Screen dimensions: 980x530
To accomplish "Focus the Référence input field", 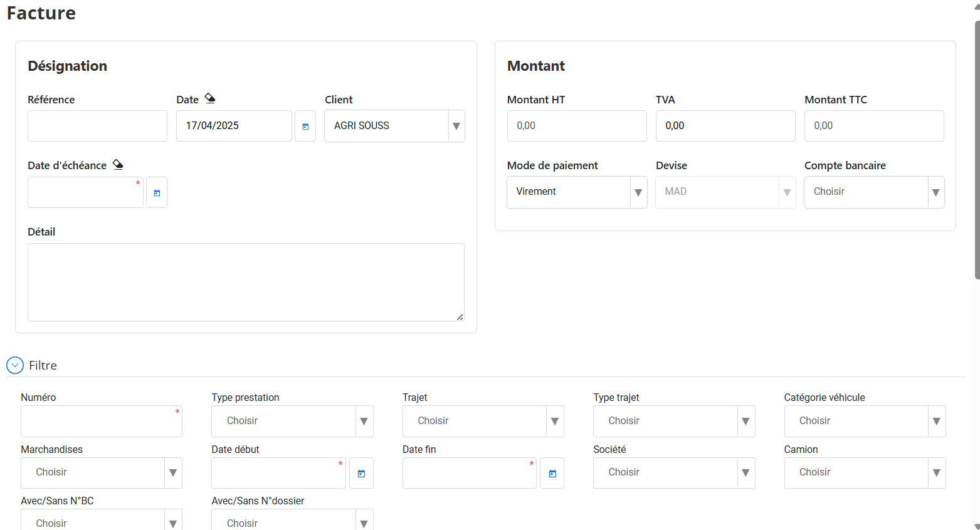I will [x=97, y=126].
